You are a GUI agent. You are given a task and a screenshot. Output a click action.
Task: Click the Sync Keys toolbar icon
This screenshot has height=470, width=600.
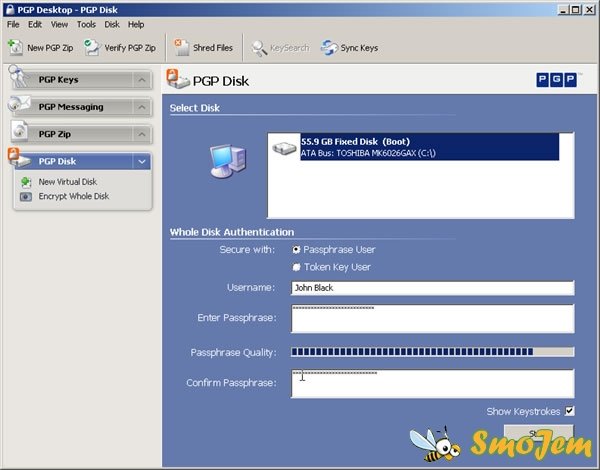pyautogui.click(x=329, y=47)
